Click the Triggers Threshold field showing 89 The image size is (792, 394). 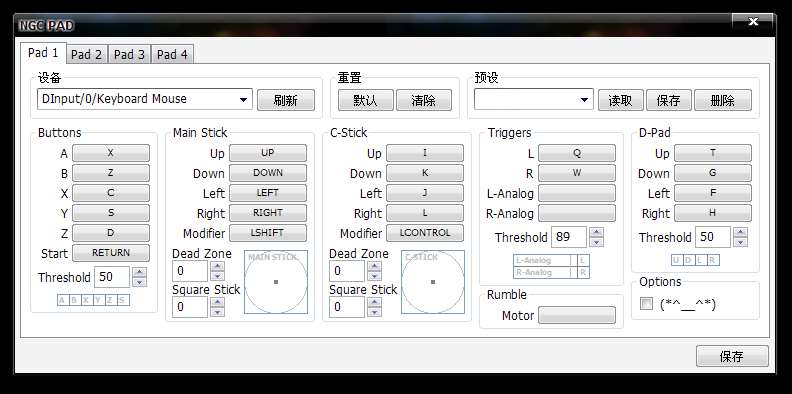[x=569, y=237]
